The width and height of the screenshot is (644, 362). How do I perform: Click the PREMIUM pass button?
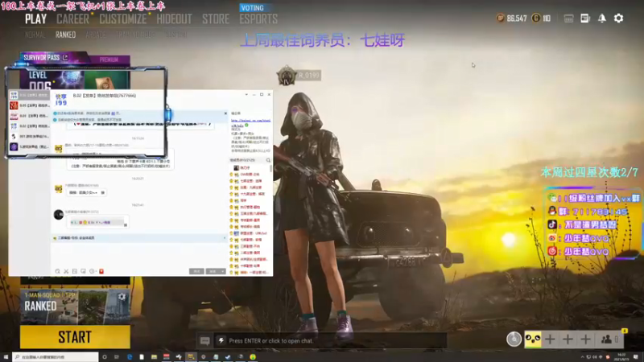tap(109, 60)
